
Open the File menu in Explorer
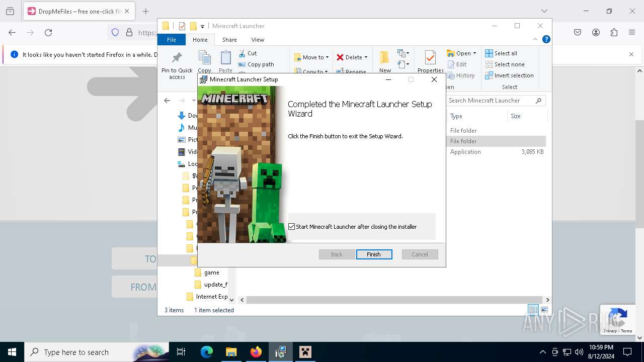coord(172,40)
